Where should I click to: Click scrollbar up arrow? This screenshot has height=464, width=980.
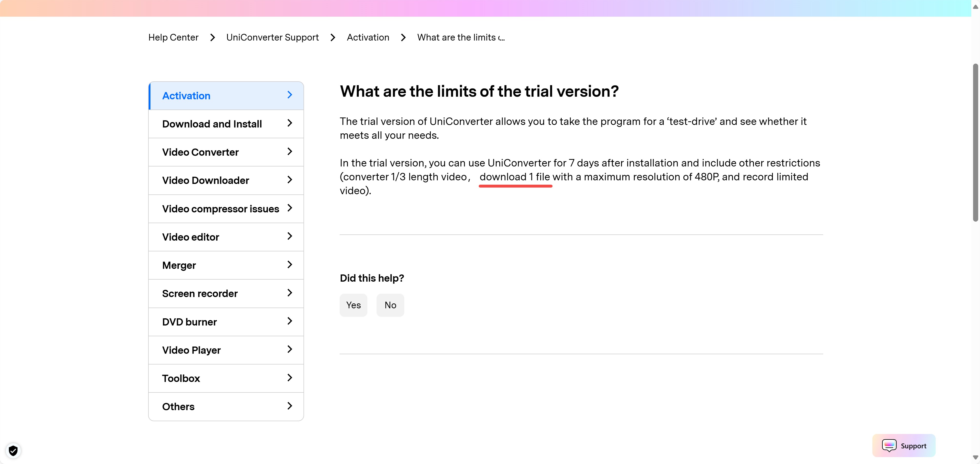(x=975, y=7)
